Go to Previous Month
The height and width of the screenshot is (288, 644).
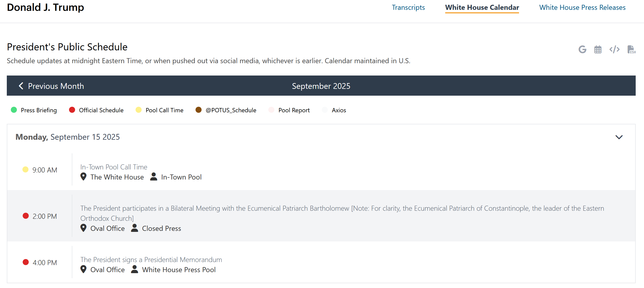click(x=56, y=86)
